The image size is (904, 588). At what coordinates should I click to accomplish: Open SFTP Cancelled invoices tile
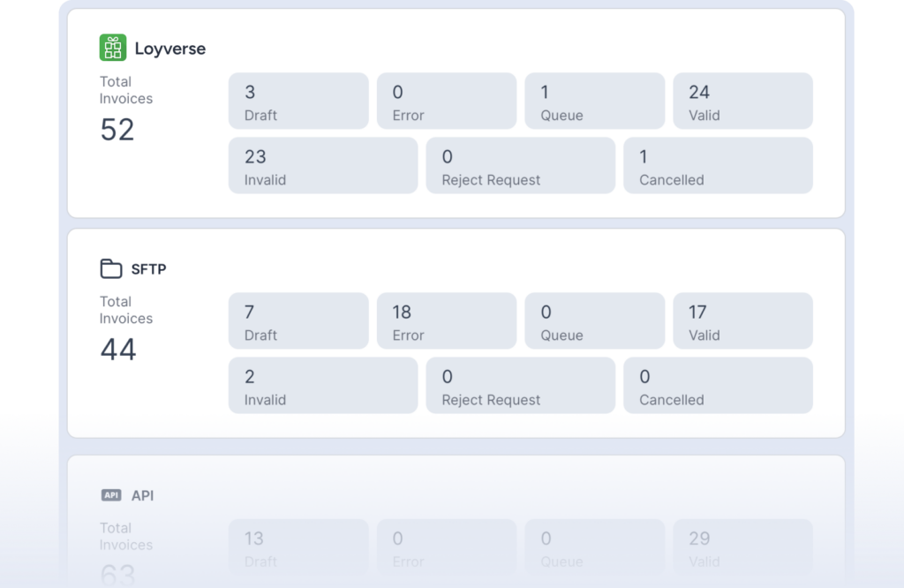(x=718, y=386)
